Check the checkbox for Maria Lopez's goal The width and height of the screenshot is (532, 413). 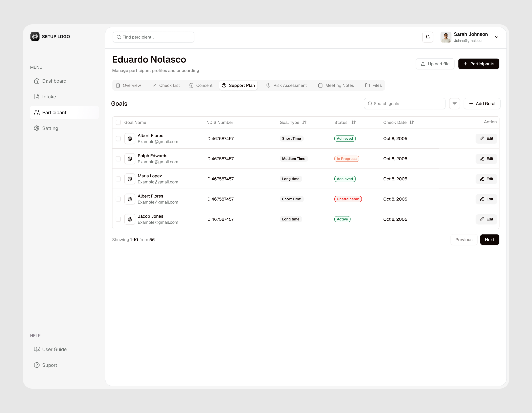click(118, 179)
